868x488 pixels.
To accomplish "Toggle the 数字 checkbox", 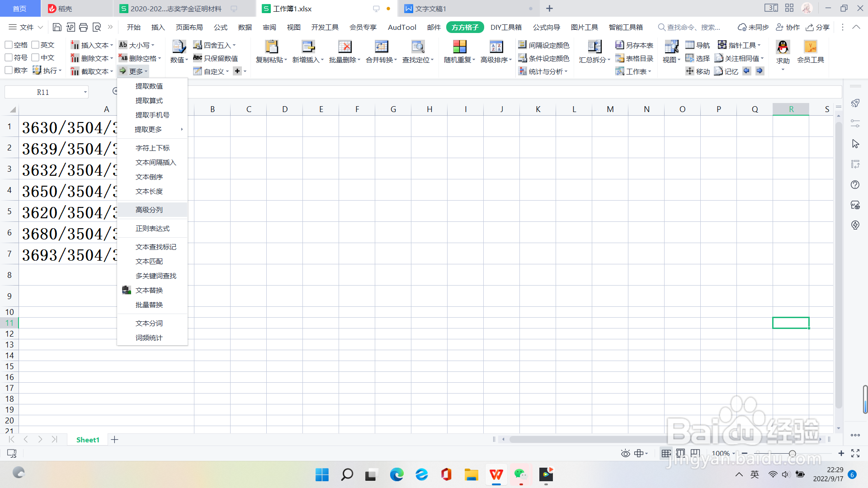I will click(x=9, y=70).
